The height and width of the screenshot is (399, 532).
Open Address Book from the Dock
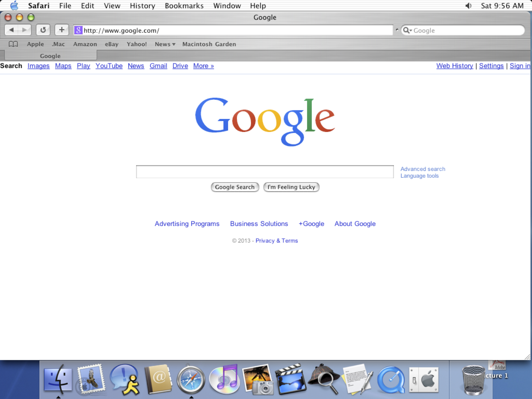158,379
